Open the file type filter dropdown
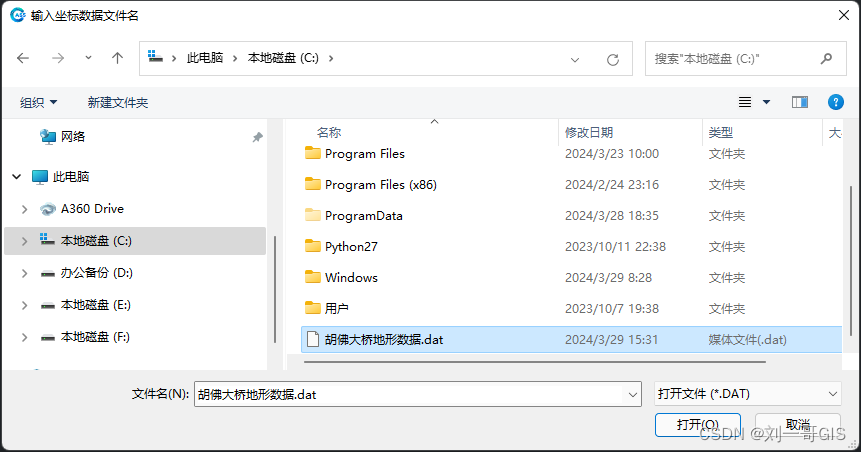 click(747, 394)
